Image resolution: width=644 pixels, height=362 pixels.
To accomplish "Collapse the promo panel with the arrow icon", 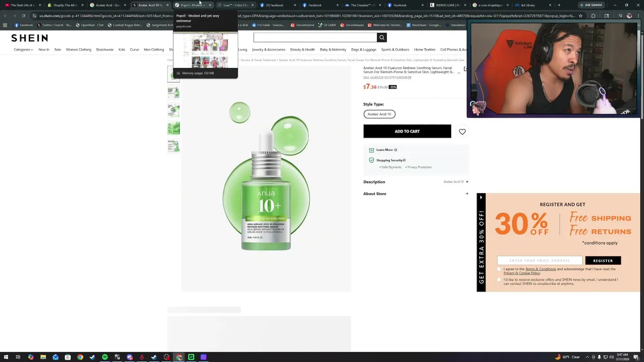I will 481,198.
